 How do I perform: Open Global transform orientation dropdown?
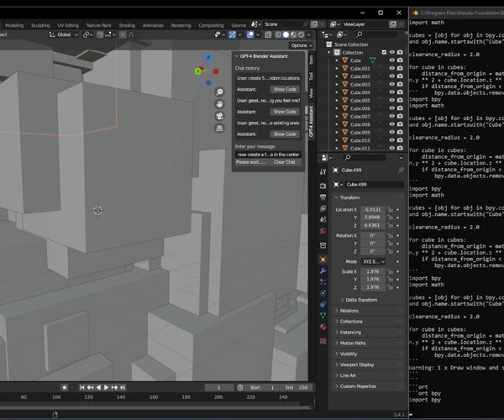coord(64,34)
